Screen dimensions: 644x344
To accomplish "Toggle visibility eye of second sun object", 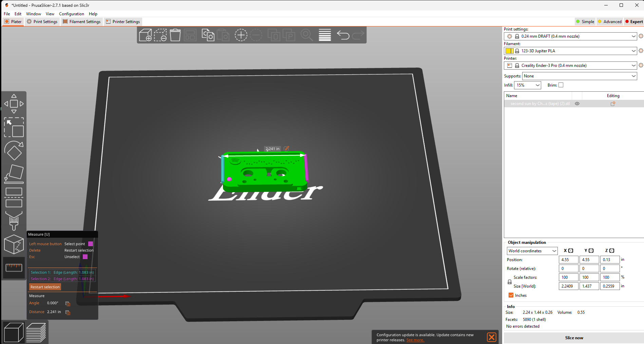I will pos(577,104).
